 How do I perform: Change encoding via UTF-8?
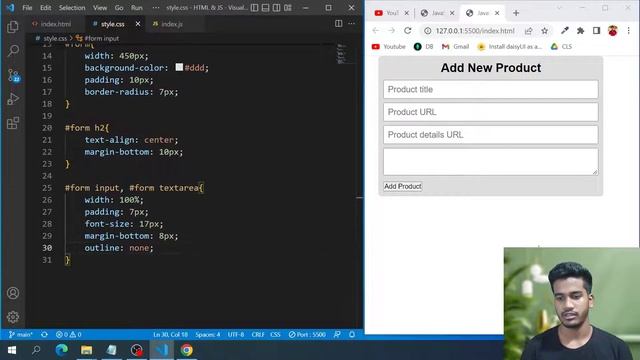coord(236,334)
